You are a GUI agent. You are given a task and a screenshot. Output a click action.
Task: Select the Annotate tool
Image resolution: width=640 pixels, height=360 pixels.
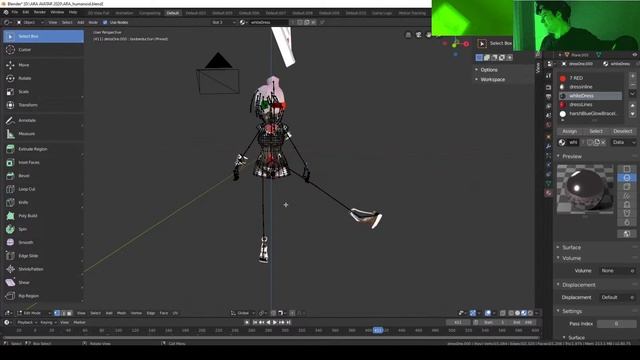coord(43,120)
